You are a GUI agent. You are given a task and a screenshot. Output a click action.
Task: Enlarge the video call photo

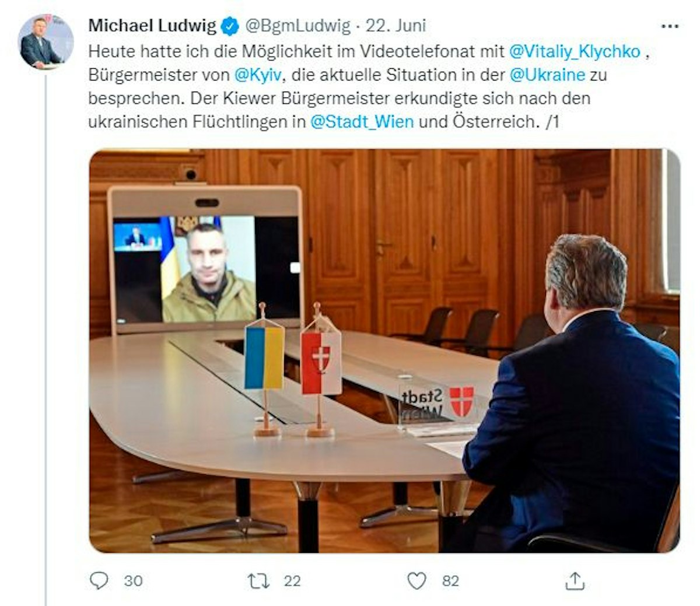(384, 351)
